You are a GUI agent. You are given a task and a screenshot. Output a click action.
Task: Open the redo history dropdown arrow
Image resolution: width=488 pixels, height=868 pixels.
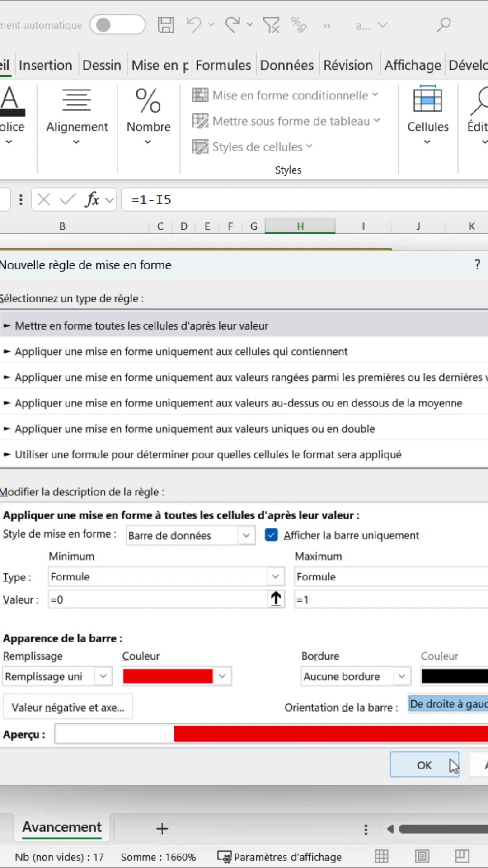coord(250,25)
